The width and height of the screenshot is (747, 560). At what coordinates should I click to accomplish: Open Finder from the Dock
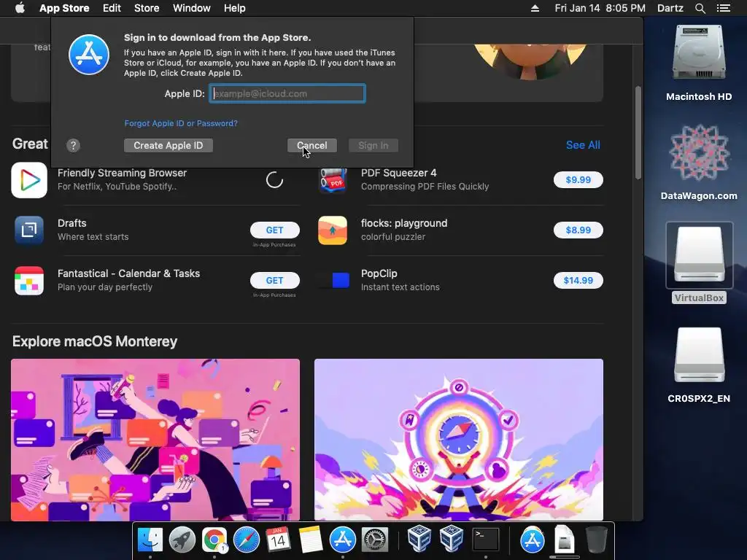click(150, 540)
